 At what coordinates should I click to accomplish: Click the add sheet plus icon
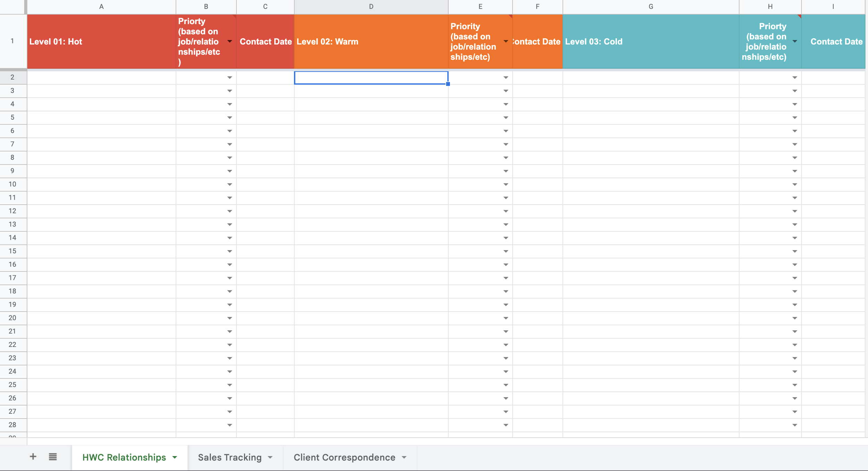point(33,457)
